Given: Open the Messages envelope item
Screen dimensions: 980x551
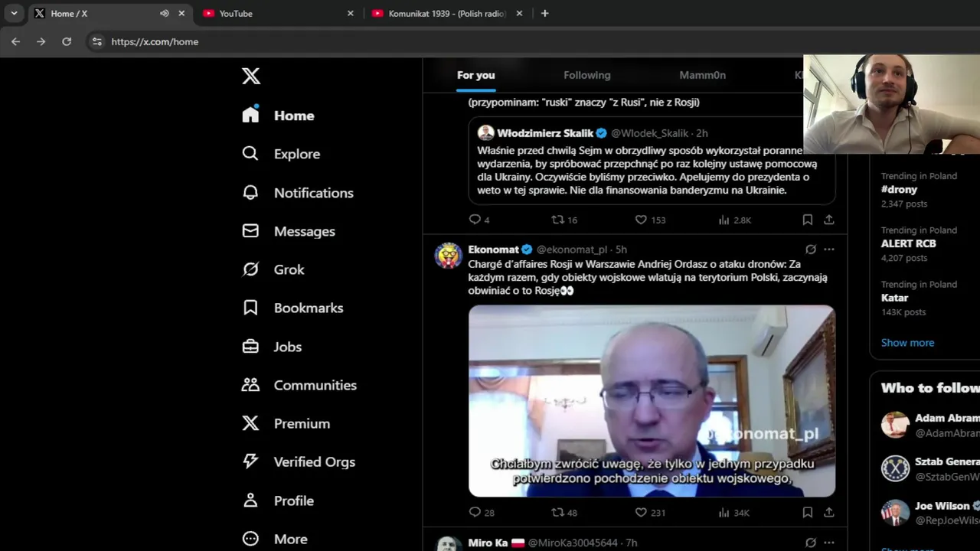Looking at the screenshot, I should (289, 231).
